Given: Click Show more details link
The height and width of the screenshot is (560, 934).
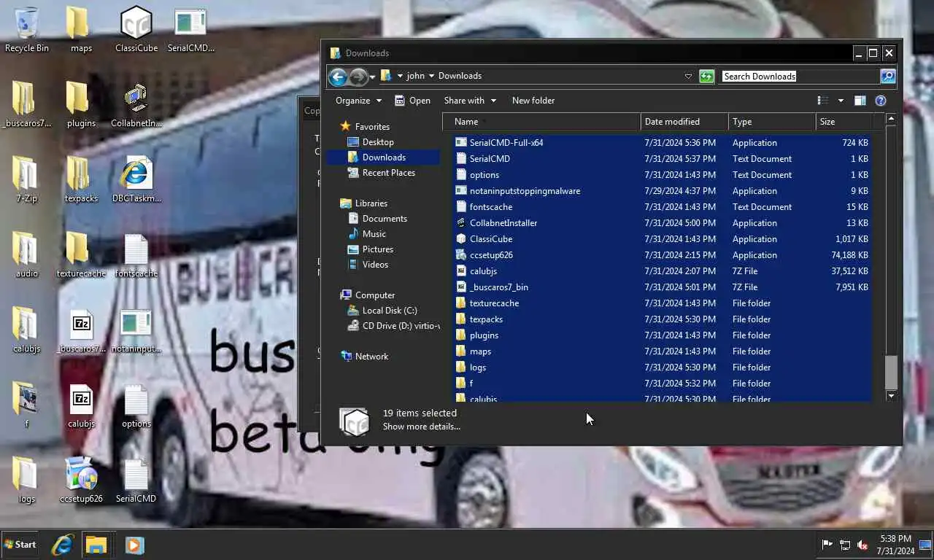Looking at the screenshot, I should click(422, 427).
